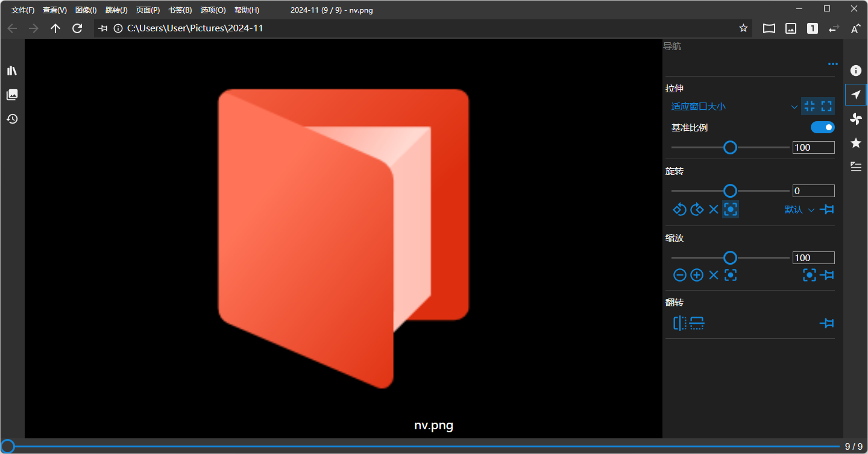Rotate the image counterclockwise
Image resolution: width=868 pixels, height=454 pixels.
click(x=680, y=209)
